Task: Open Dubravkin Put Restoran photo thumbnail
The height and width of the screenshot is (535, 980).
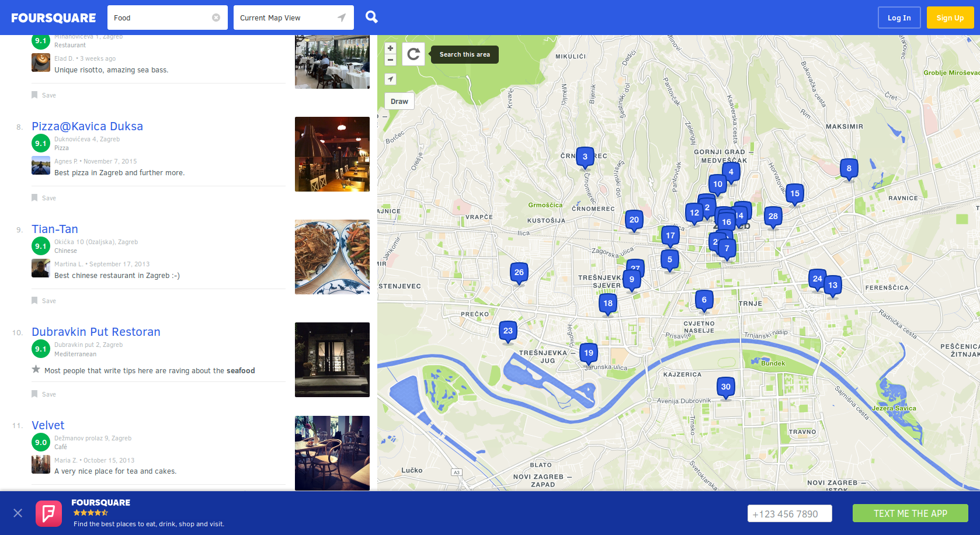Action: (332, 360)
